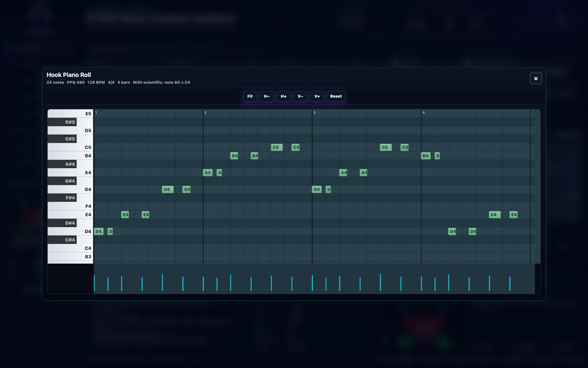Zoom in vertically with V+
588x368 pixels.
pyautogui.click(x=317, y=96)
